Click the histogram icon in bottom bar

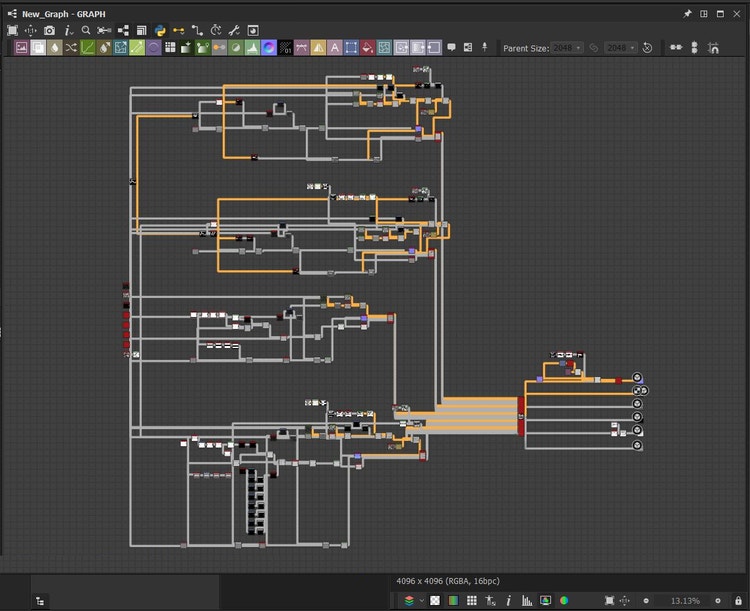[526, 600]
